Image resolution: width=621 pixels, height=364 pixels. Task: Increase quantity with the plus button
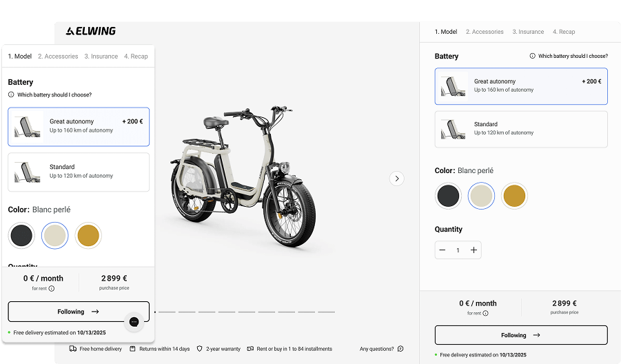(x=474, y=250)
